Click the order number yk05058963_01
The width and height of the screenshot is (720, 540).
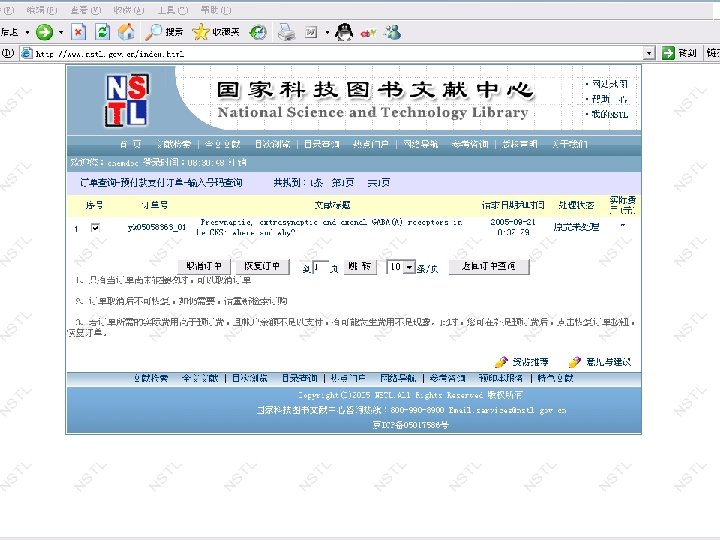coord(157,227)
